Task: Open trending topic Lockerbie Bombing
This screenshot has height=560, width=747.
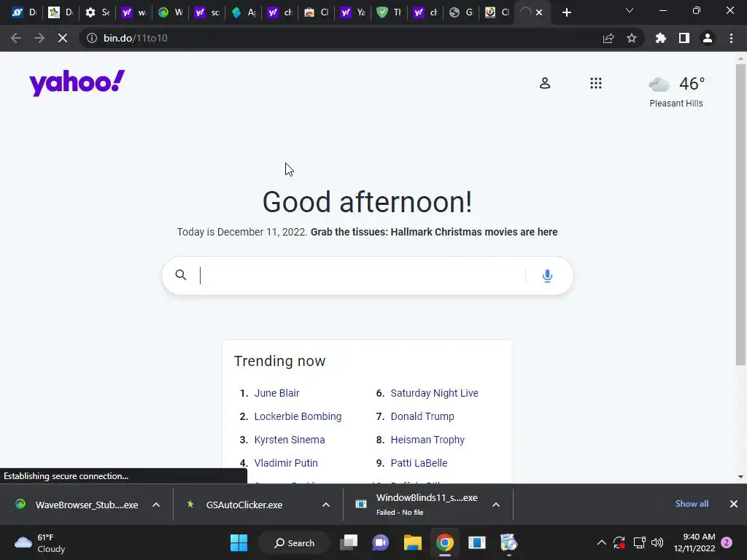Action: (298, 416)
